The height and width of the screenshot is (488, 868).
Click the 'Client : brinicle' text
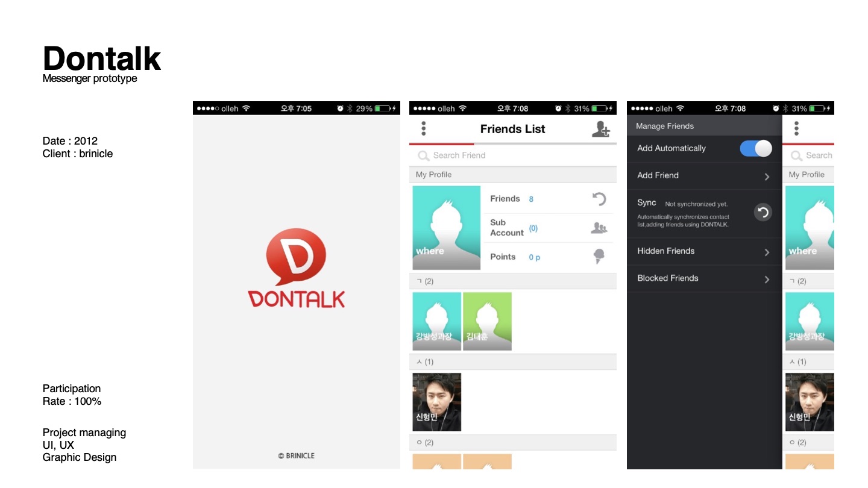tap(78, 154)
